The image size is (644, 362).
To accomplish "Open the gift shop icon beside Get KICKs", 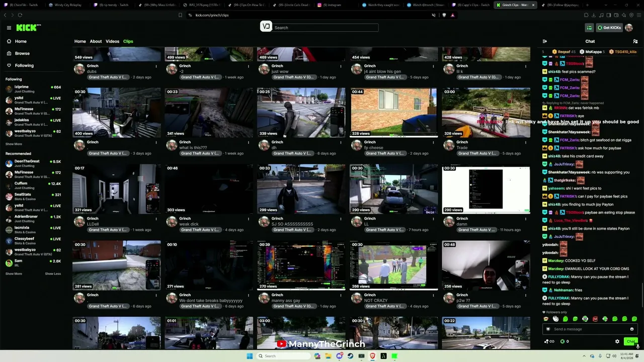I will (589, 28).
